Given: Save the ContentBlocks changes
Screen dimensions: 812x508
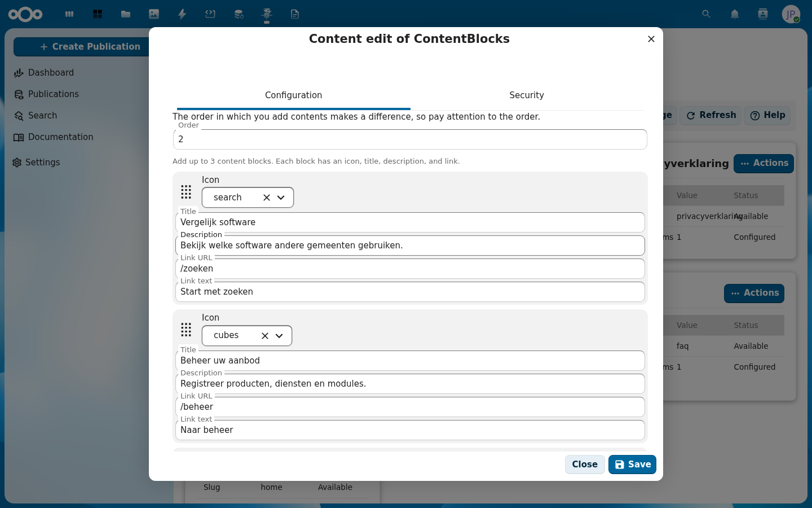Looking at the screenshot, I should [x=632, y=464].
